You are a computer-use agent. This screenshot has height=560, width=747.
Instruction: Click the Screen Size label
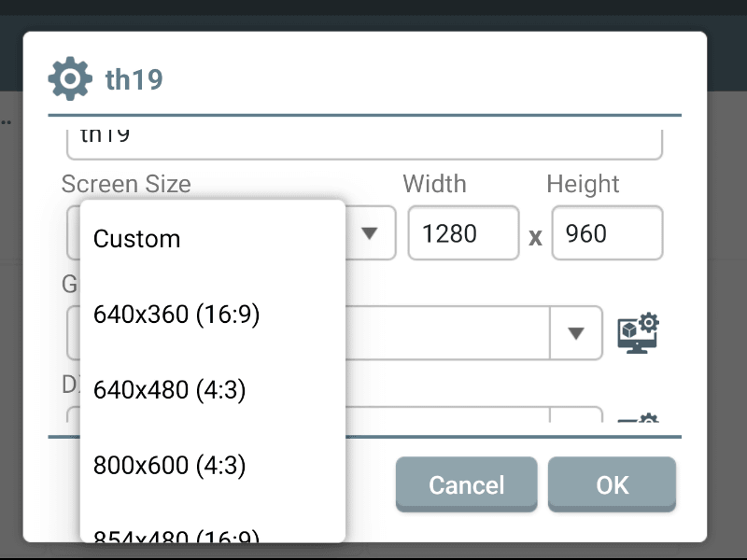126,184
